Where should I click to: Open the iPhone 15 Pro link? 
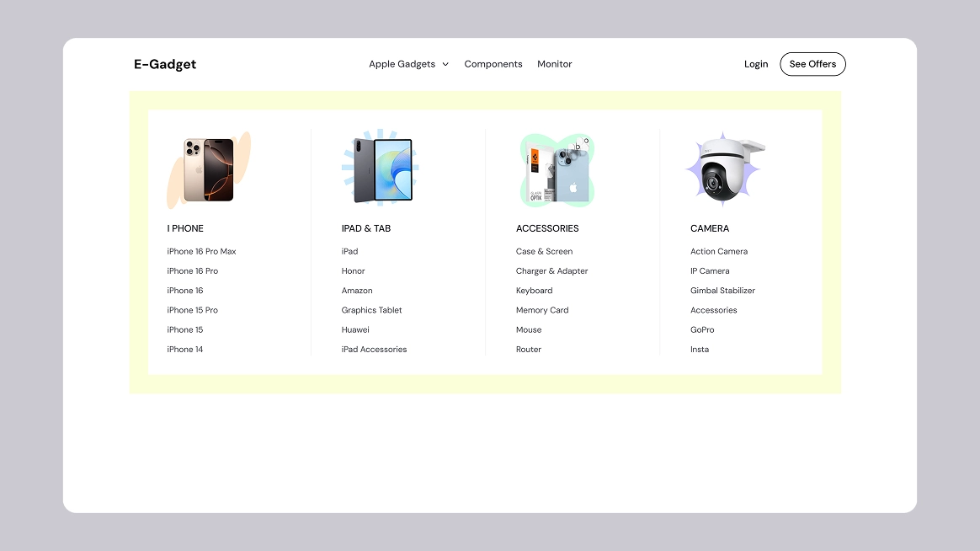click(193, 310)
